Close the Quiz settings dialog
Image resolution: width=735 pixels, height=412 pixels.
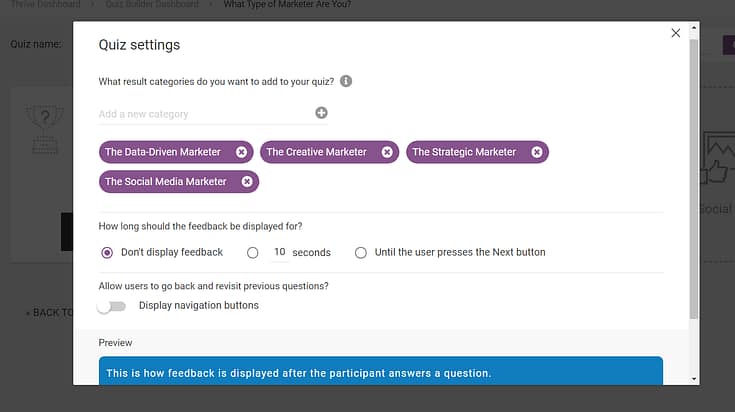tap(675, 33)
